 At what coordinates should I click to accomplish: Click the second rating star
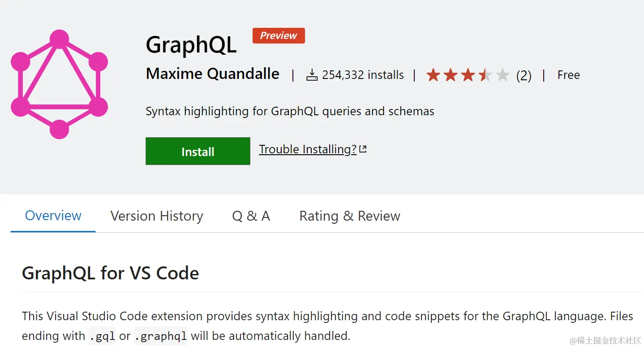(451, 75)
